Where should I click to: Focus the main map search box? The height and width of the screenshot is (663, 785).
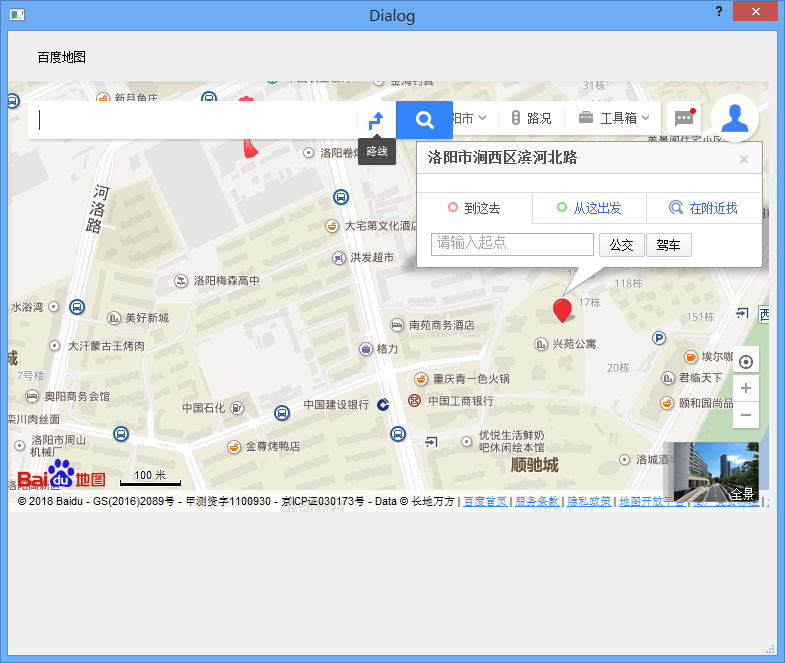(x=195, y=120)
